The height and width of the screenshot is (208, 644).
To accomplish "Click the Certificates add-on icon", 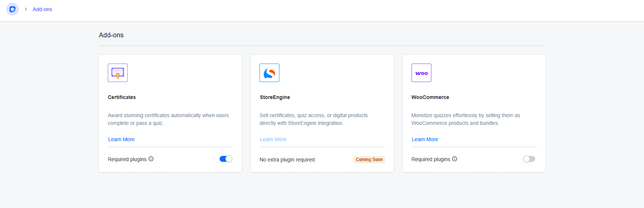I will (x=118, y=73).
